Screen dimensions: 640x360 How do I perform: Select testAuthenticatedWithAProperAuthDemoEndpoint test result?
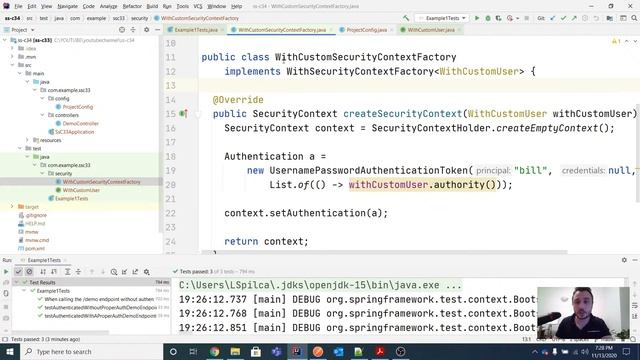[100, 316]
